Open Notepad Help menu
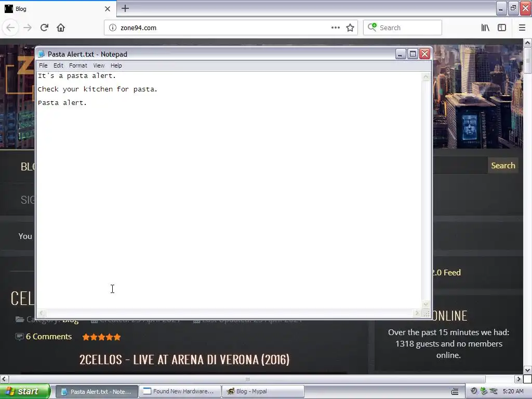Image resolution: width=532 pixels, height=399 pixels. coord(116,65)
